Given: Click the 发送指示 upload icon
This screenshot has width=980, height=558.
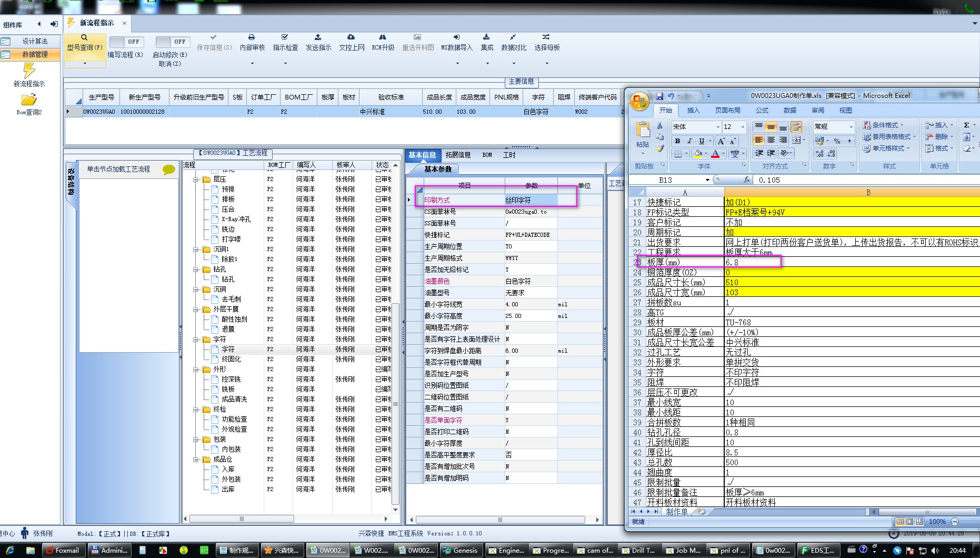Looking at the screenshot, I should 318,37.
